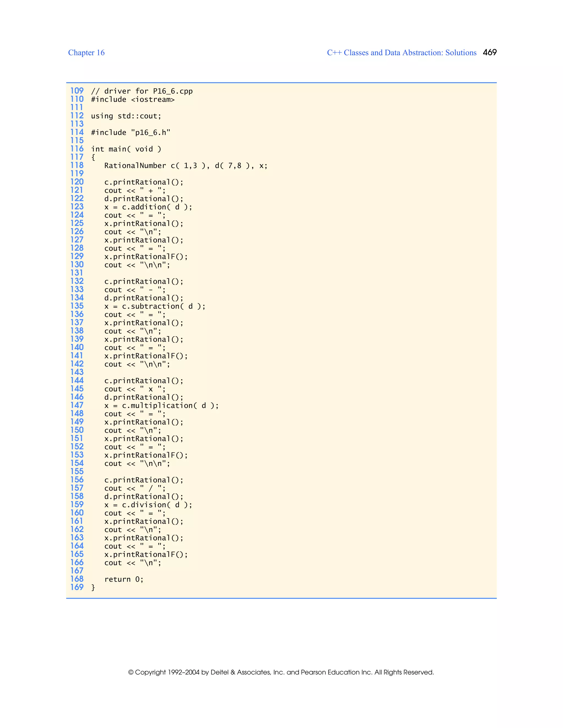563x728 pixels.
Task: Click 'x = c.subtraction( d );' line
Action: 155,306
